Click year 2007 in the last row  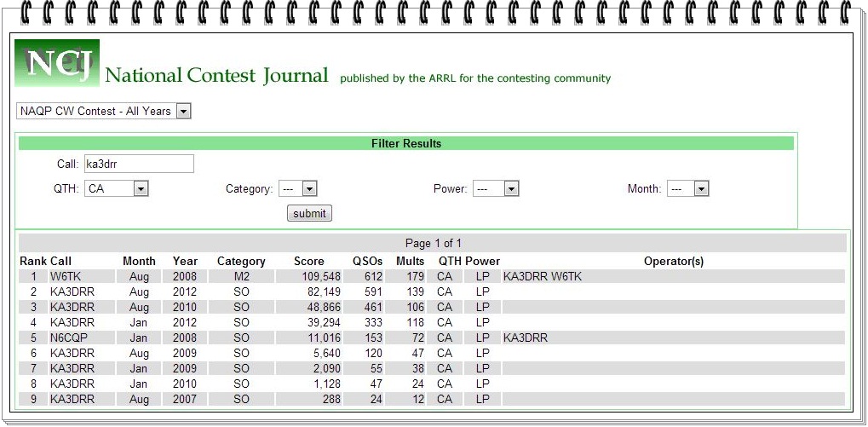(184, 399)
